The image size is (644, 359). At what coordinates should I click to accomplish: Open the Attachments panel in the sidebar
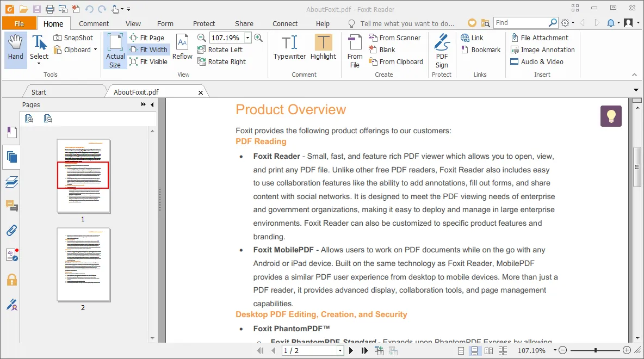pyautogui.click(x=12, y=230)
